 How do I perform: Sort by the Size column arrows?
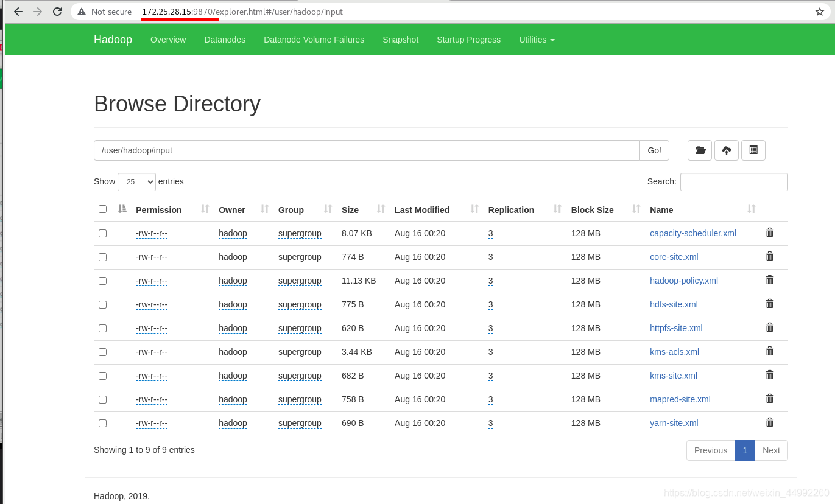[381, 209]
